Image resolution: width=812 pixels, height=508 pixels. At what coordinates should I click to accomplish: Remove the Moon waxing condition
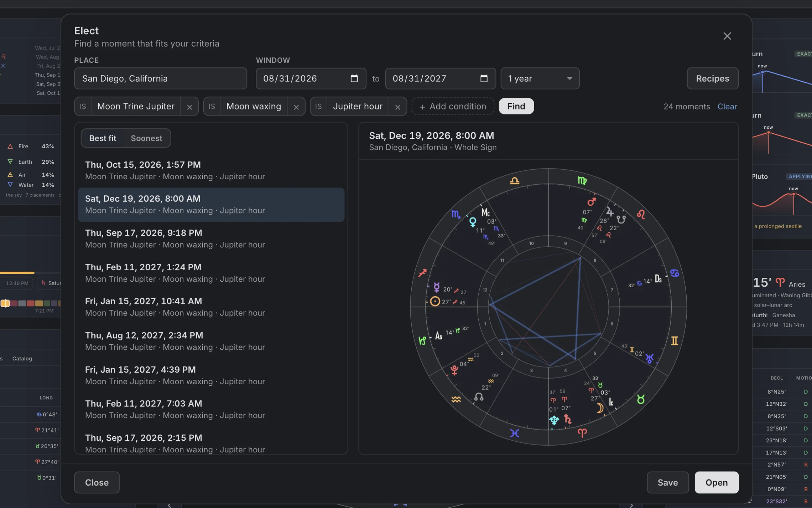tap(296, 107)
